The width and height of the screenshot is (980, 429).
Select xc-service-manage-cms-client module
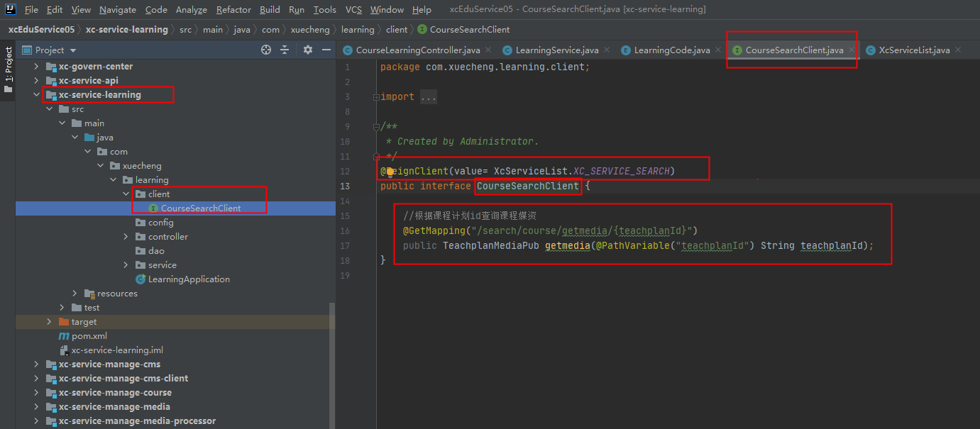tap(116, 379)
